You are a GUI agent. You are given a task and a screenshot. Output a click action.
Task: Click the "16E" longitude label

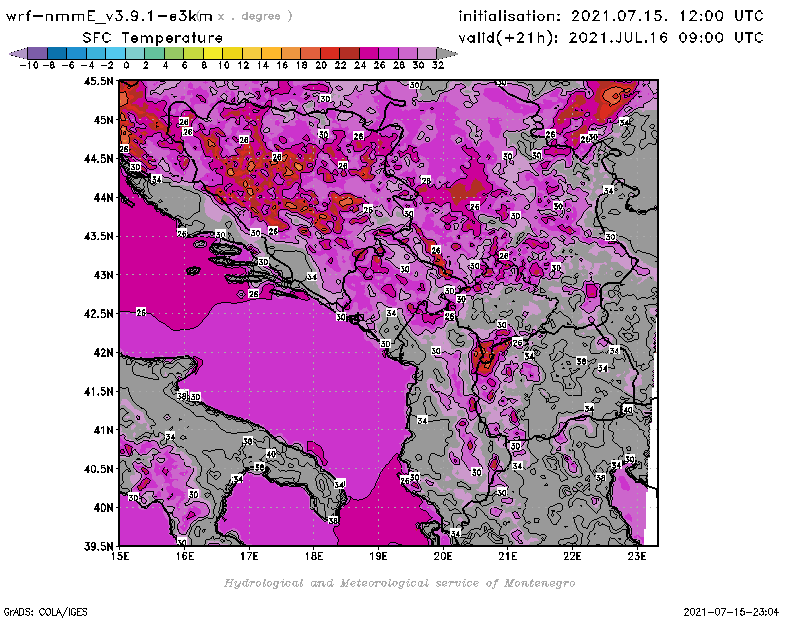pyautogui.click(x=184, y=556)
